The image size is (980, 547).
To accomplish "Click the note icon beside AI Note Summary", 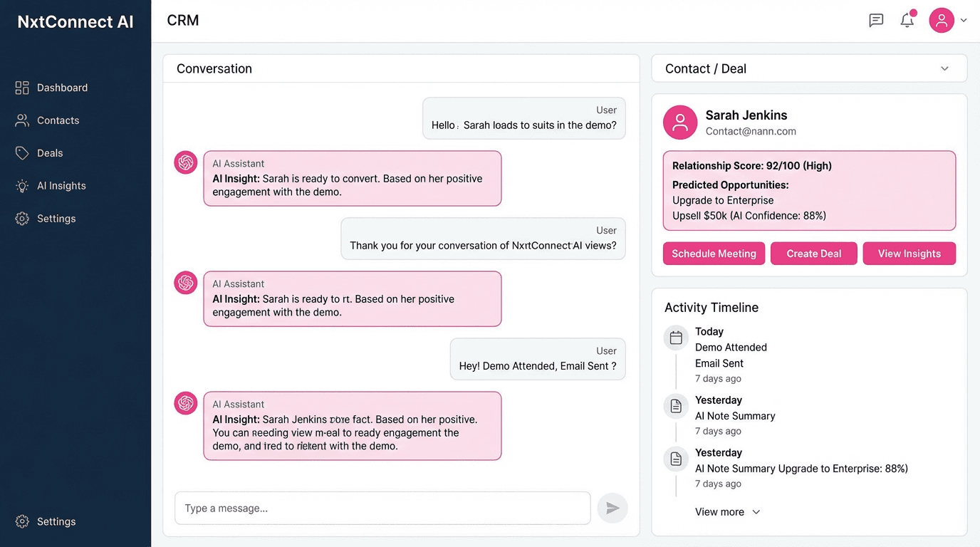I will click(675, 405).
